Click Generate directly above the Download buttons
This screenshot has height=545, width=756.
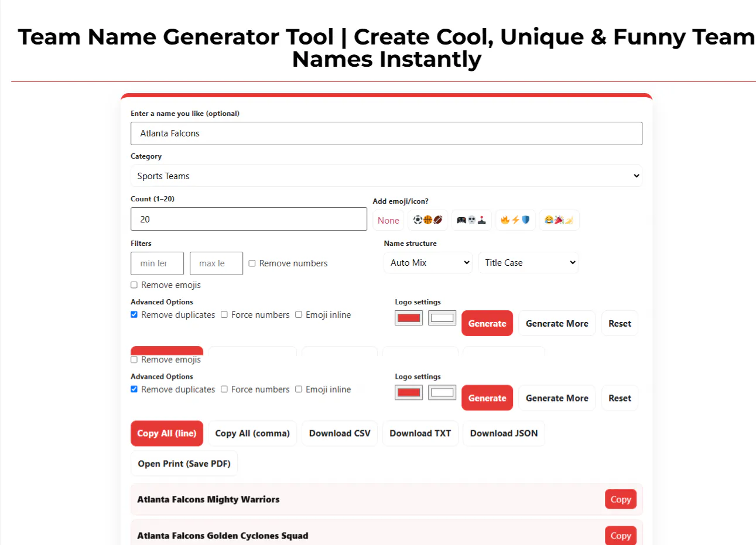[x=487, y=398]
